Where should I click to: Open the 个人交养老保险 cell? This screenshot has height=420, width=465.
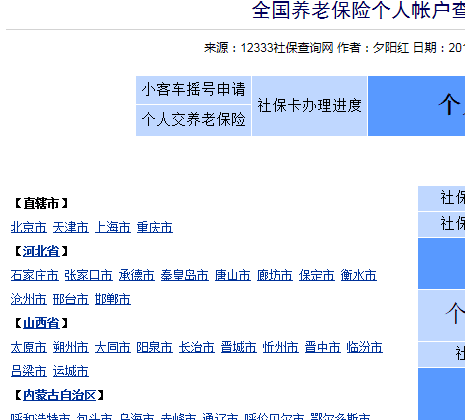click(x=193, y=120)
